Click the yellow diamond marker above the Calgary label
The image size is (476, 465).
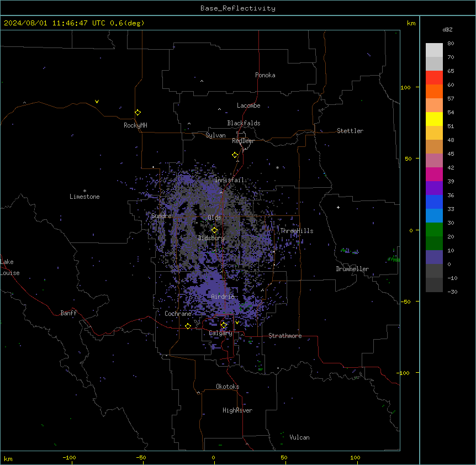224,325
